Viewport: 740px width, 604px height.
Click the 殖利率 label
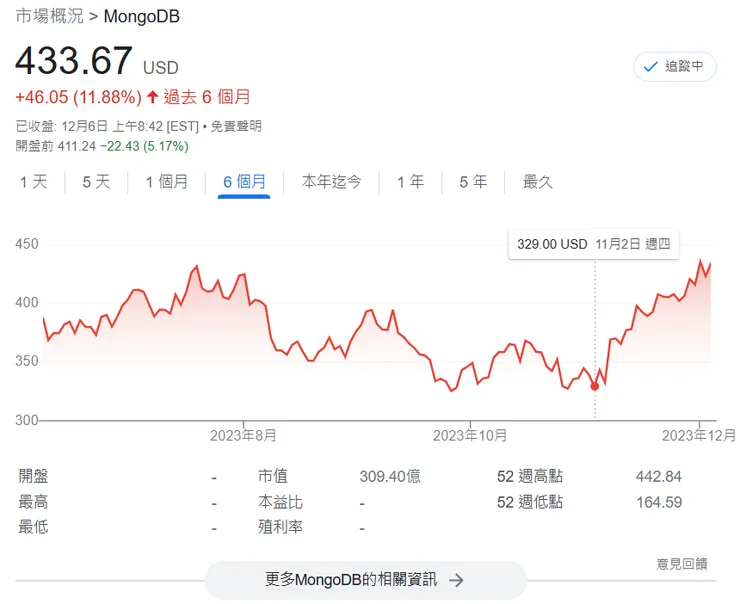(280, 527)
